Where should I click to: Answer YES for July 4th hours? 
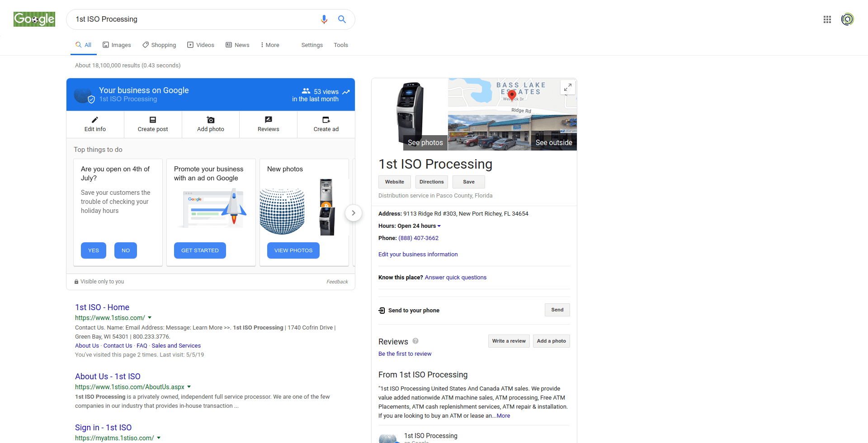coord(94,250)
